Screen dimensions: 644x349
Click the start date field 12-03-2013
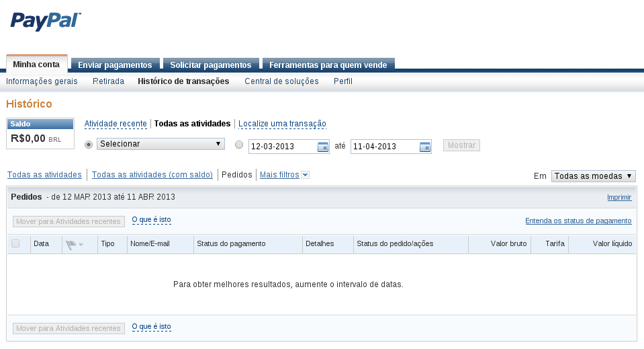coord(283,147)
